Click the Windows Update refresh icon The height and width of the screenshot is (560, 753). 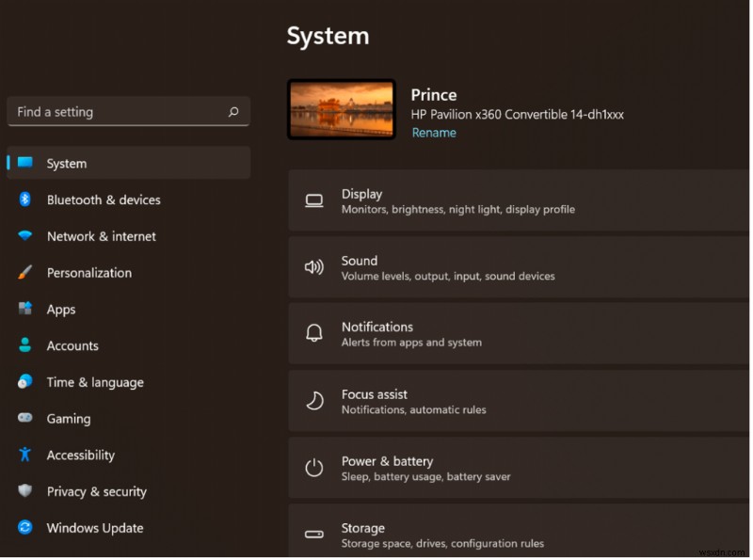[25, 528]
